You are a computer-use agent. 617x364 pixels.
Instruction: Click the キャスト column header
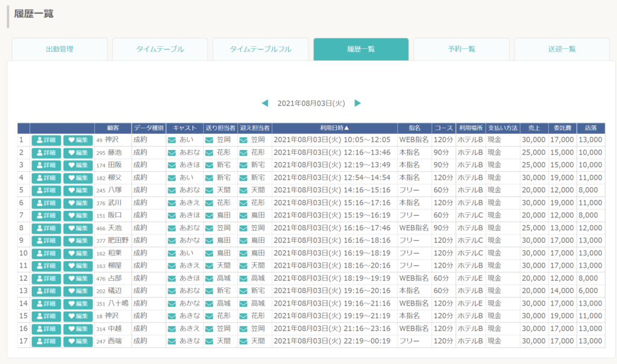point(184,128)
